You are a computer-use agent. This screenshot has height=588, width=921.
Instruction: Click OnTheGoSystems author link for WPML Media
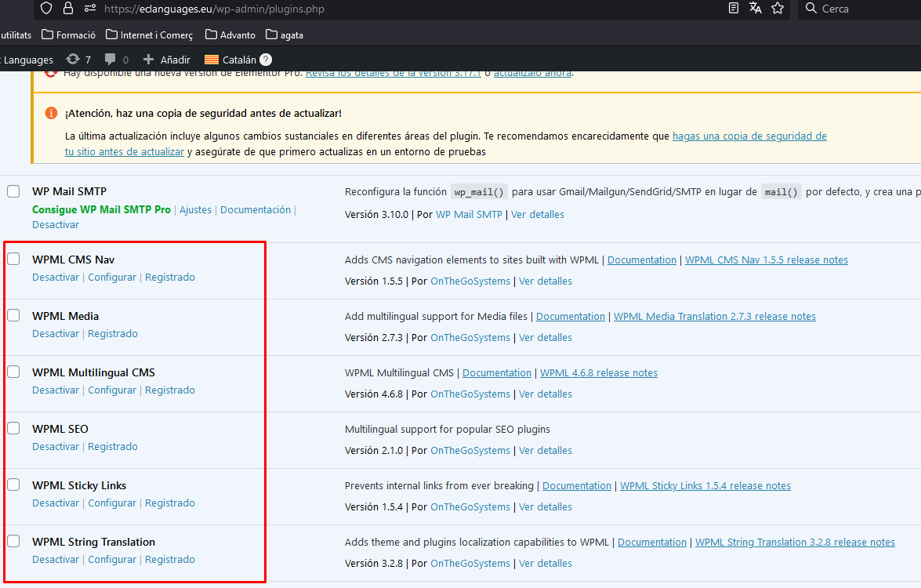[x=470, y=338]
